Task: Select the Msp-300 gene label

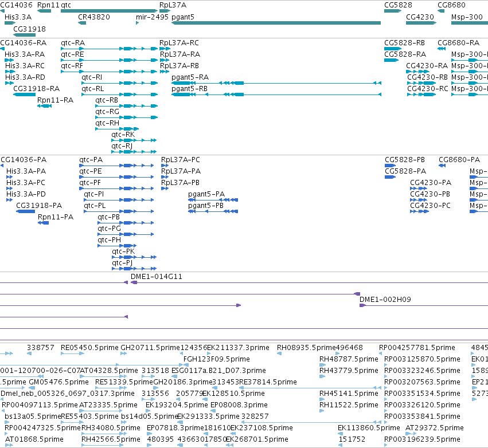Action: [467, 17]
